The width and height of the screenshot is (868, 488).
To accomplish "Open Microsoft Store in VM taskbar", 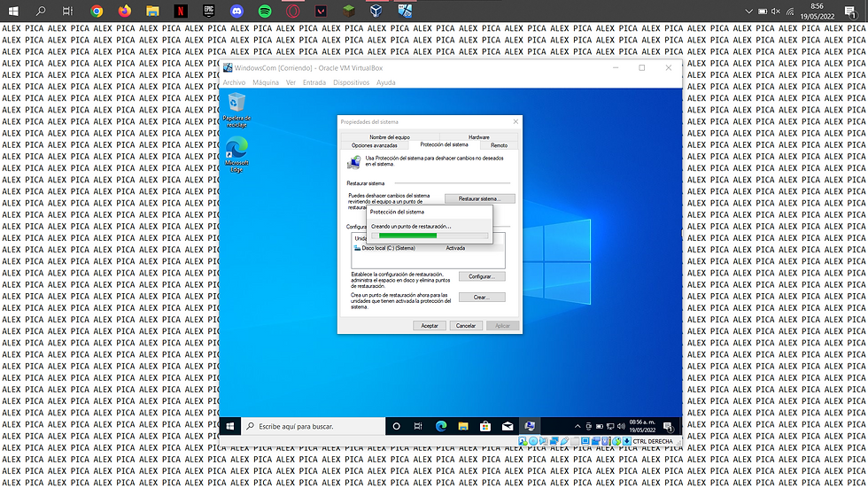I will [485, 426].
